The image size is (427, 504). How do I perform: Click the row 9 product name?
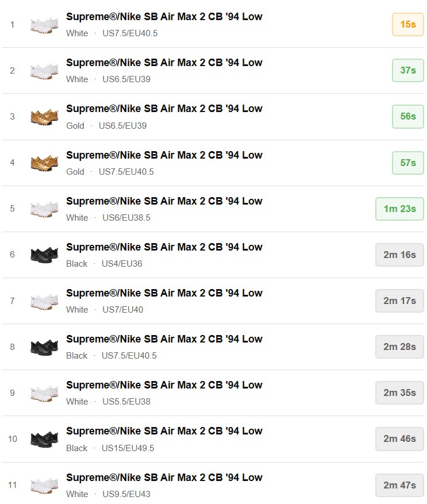pyautogui.click(x=164, y=385)
